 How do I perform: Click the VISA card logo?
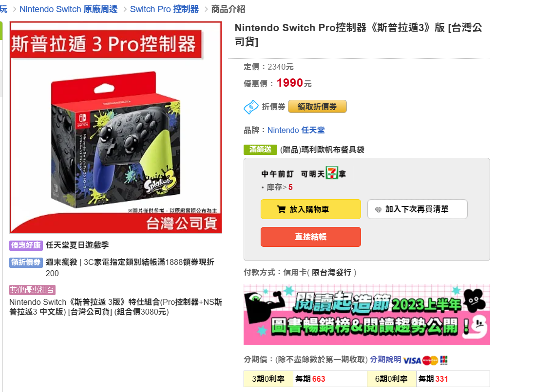[412, 360]
